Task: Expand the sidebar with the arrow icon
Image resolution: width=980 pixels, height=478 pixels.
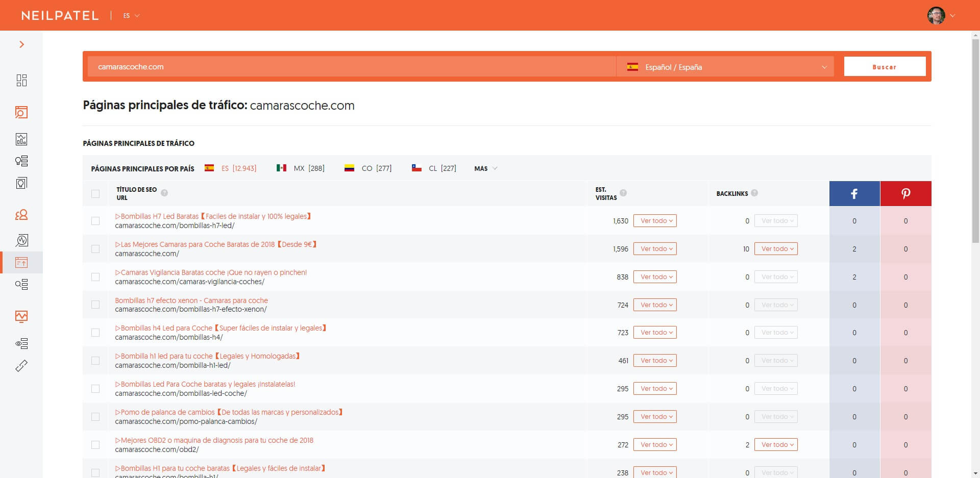Action: 21,44
